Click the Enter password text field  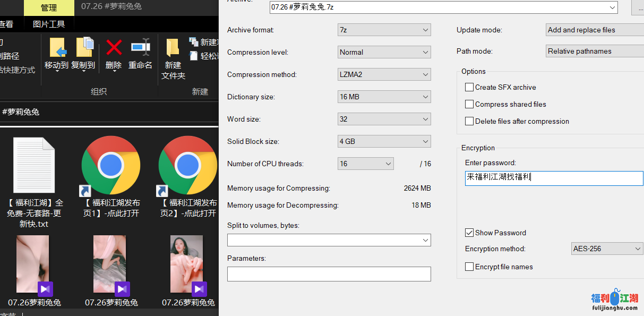[x=554, y=178]
